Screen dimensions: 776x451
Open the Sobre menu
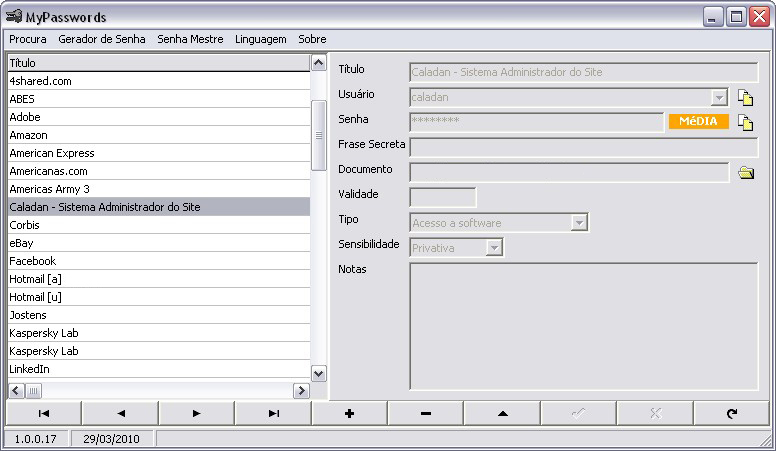click(x=312, y=39)
